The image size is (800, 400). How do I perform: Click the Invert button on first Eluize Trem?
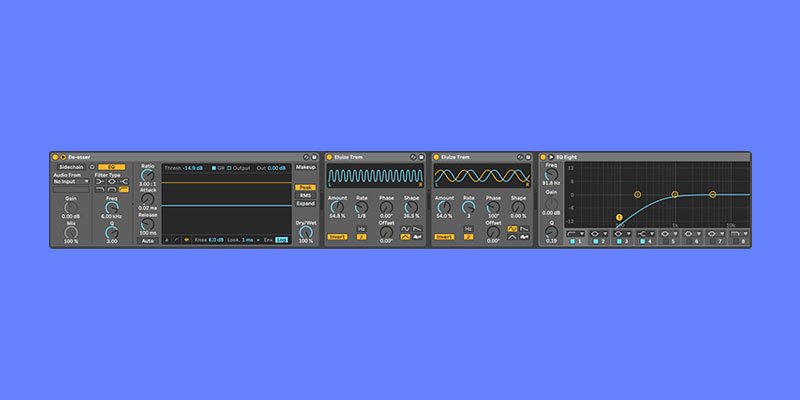click(x=337, y=237)
